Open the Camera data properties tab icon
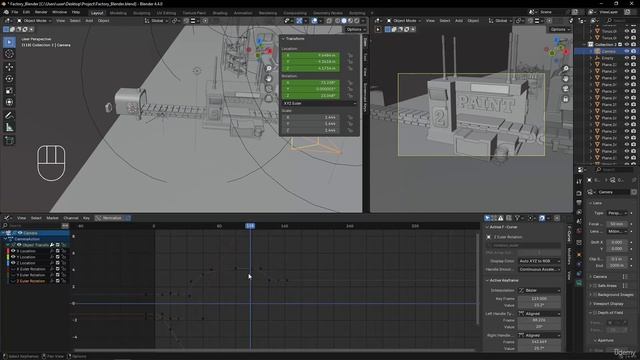Screen dimensions: 640x360 coord(579,282)
